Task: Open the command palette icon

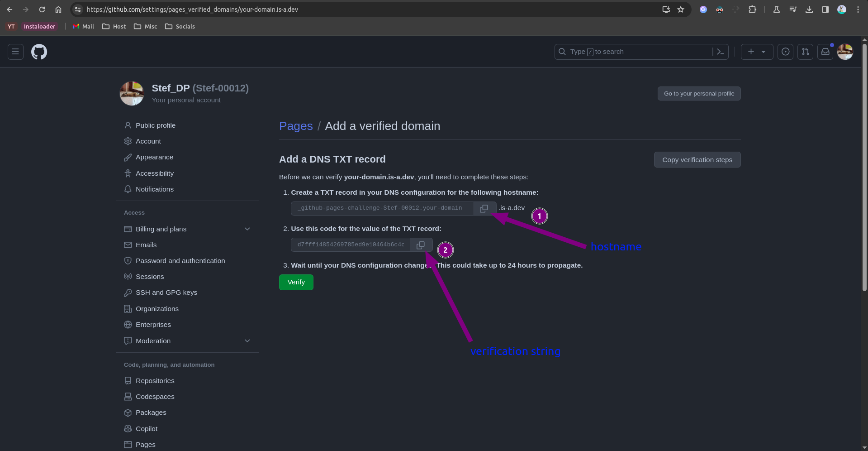Action: coord(720,52)
